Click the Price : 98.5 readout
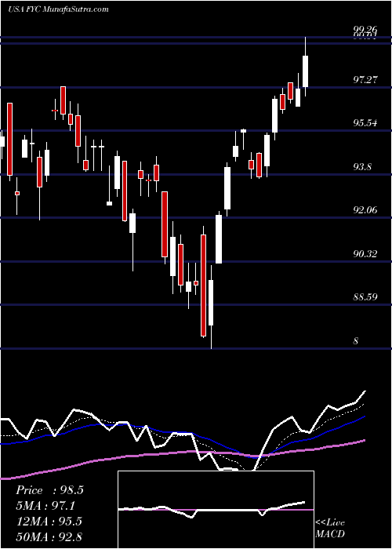The height and width of the screenshot is (549, 392). [49, 490]
